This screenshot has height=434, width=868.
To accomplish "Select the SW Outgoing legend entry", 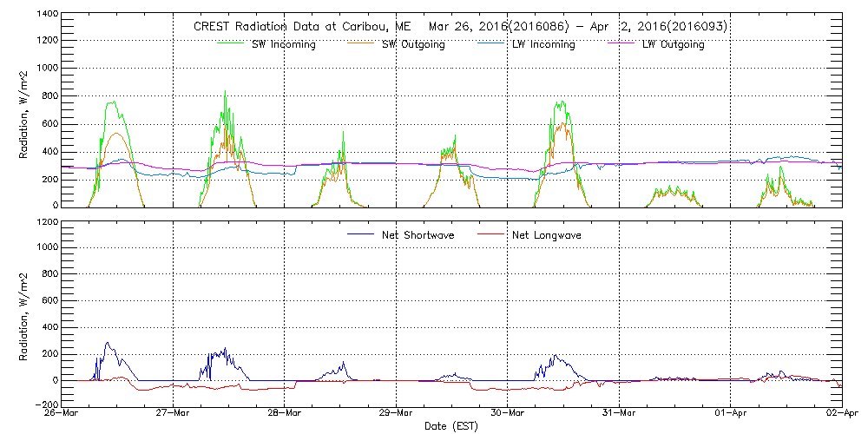I will pyautogui.click(x=414, y=44).
